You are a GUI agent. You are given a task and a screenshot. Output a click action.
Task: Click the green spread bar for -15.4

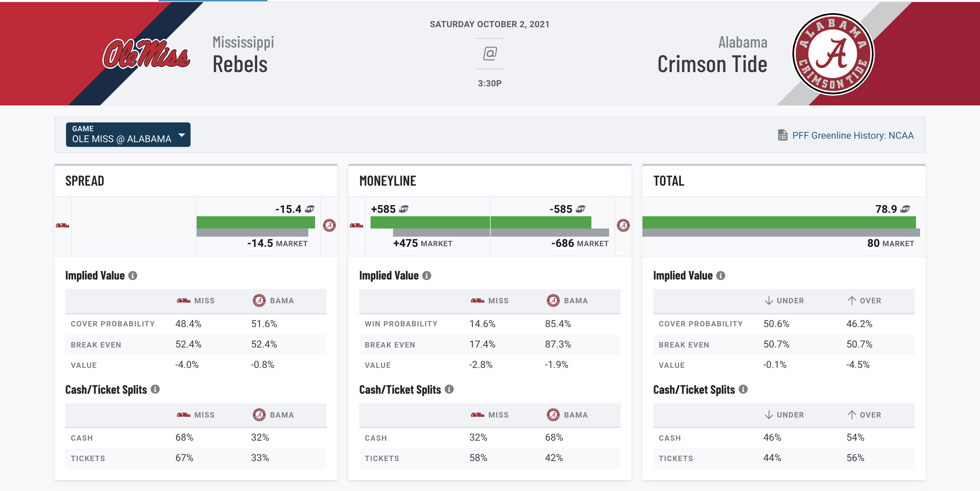256,222
